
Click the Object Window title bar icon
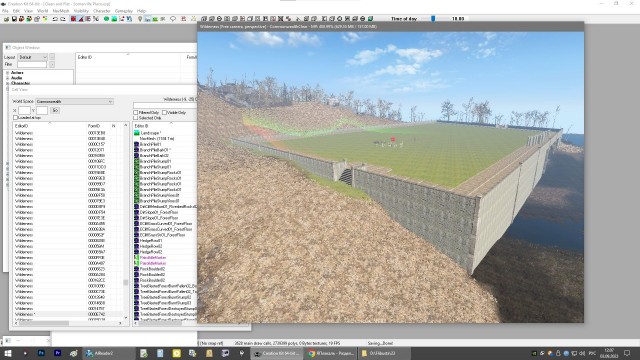pos(8,48)
